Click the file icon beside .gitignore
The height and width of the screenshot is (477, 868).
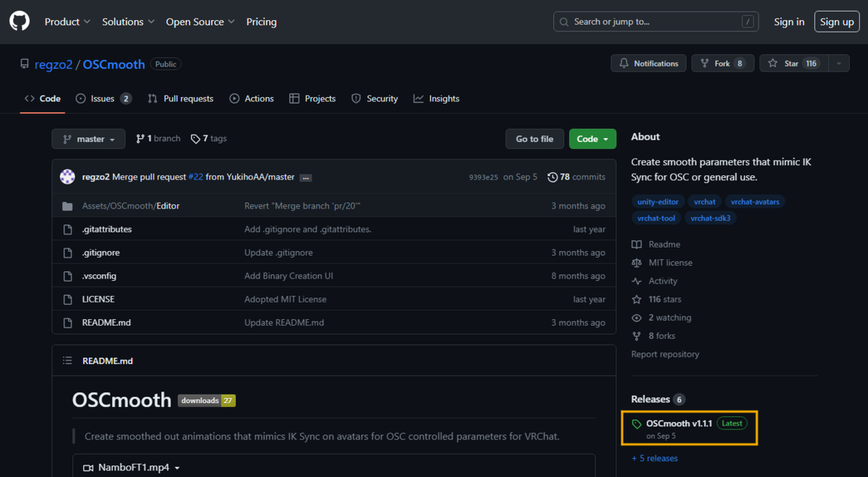(x=67, y=253)
